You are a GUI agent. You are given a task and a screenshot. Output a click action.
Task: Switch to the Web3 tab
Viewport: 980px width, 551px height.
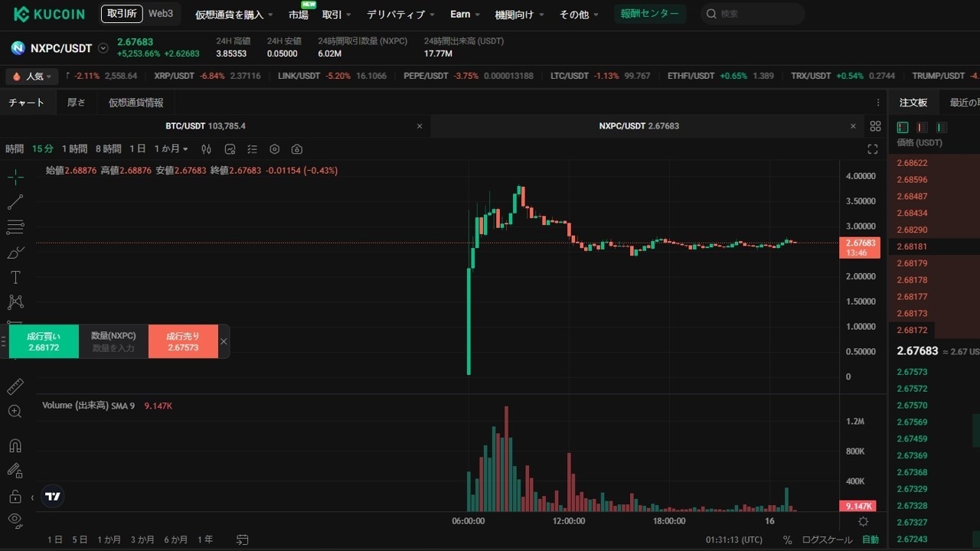point(161,14)
